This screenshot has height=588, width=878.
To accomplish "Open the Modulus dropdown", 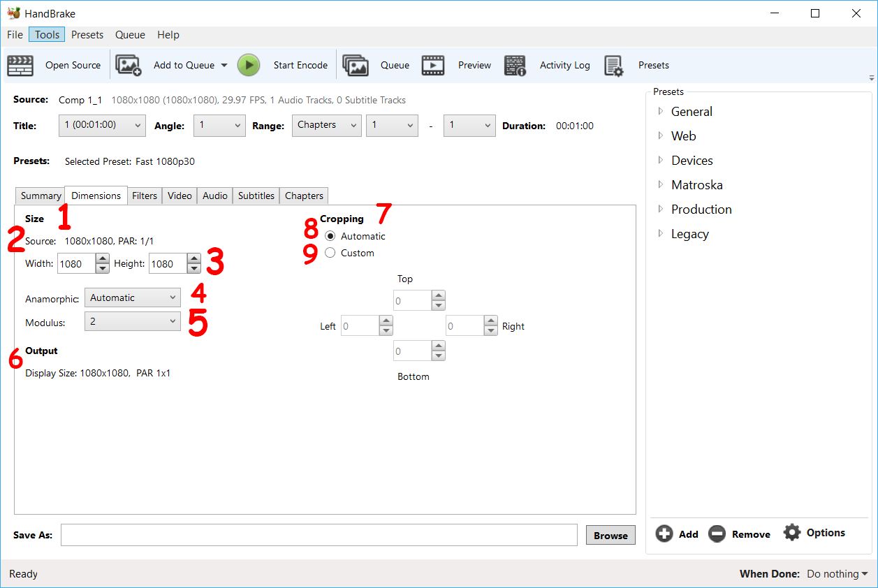I will pos(132,321).
